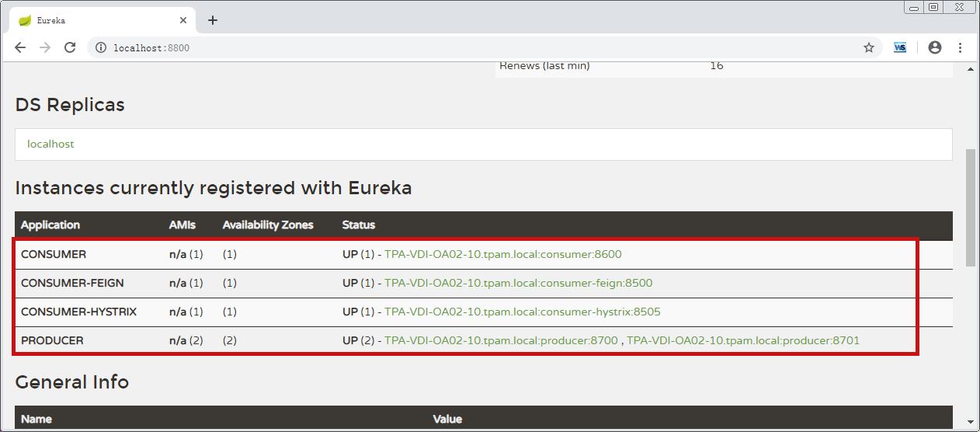
Task: Click the n/a (2) AMIs cell for PRODUCER
Action: 186,340
